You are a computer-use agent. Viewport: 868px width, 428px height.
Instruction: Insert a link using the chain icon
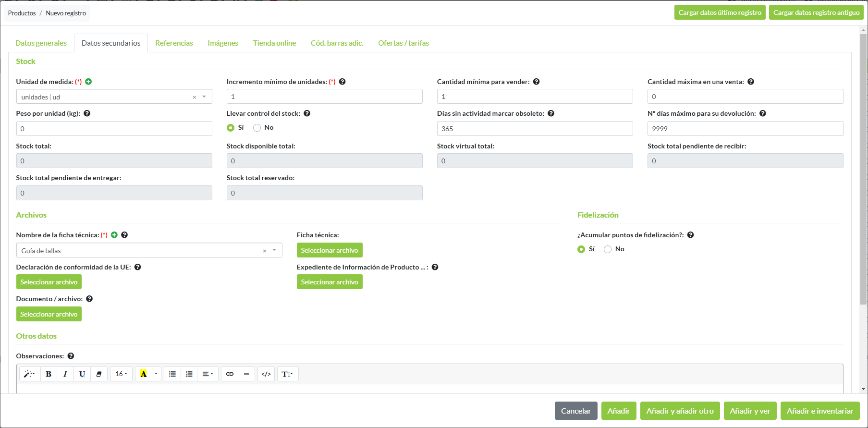pyautogui.click(x=230, y=374)
